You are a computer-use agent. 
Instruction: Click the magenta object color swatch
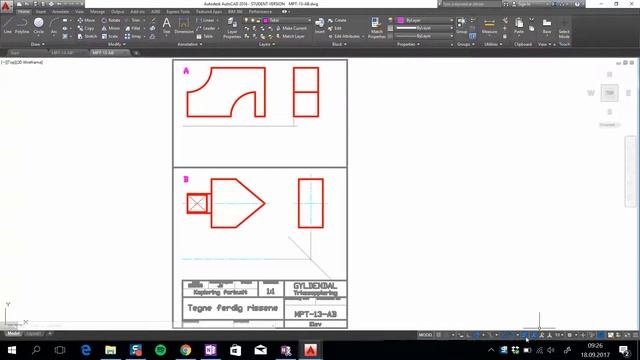click(x=401, y=20)
